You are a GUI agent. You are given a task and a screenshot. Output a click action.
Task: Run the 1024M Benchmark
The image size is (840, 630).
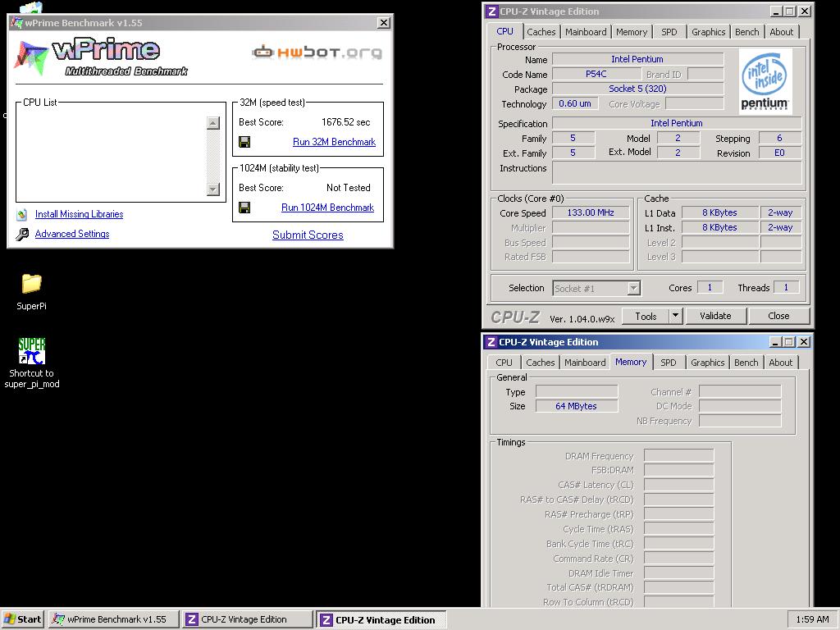[327, 208]
